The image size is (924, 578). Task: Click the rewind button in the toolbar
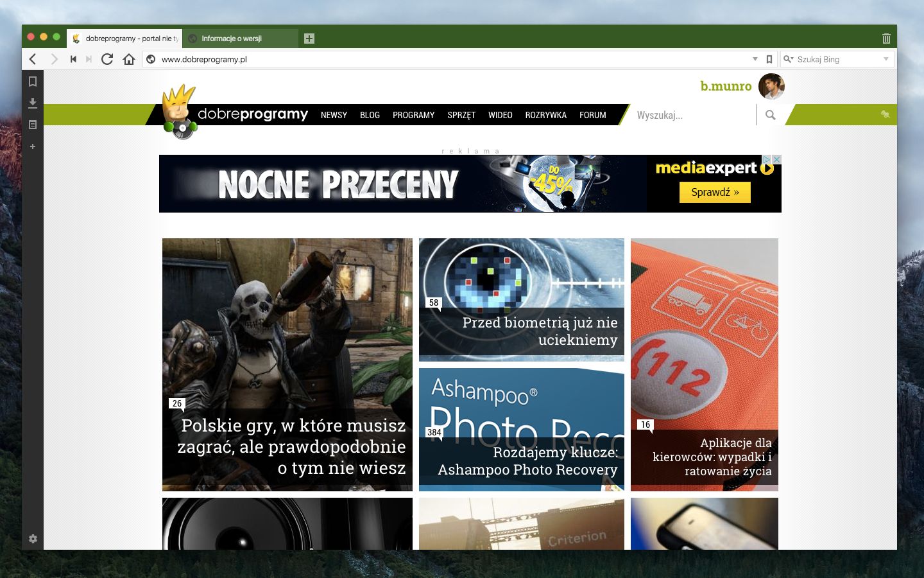click(x=73, y=59)
